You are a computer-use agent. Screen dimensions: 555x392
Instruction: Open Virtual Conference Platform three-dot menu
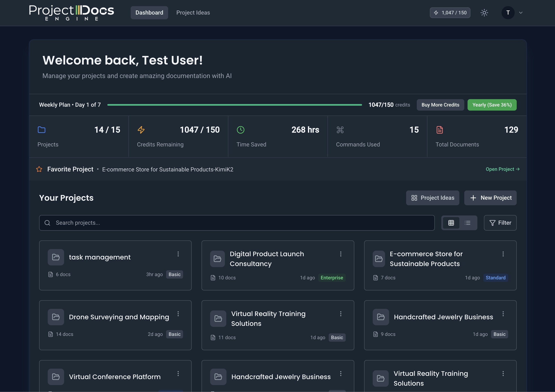178,374
